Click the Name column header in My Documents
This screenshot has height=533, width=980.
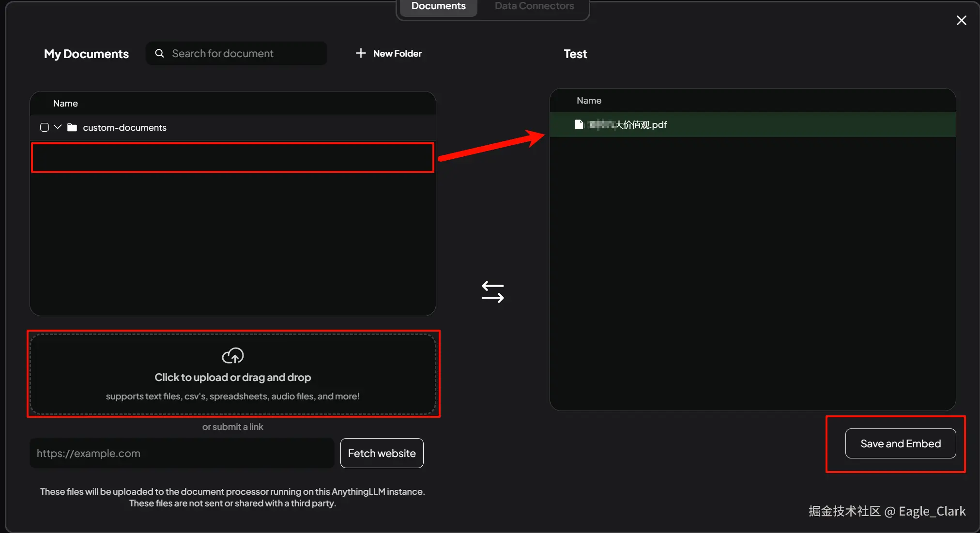65,103
